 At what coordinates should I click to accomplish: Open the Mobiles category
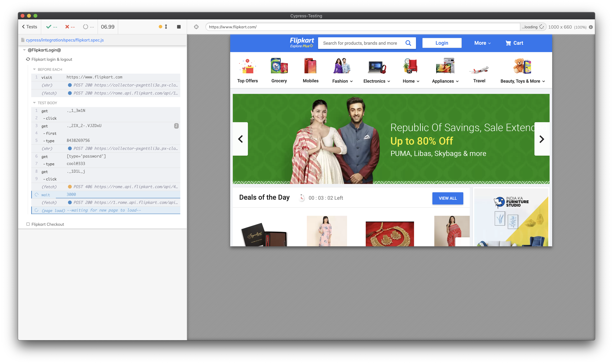310,70
